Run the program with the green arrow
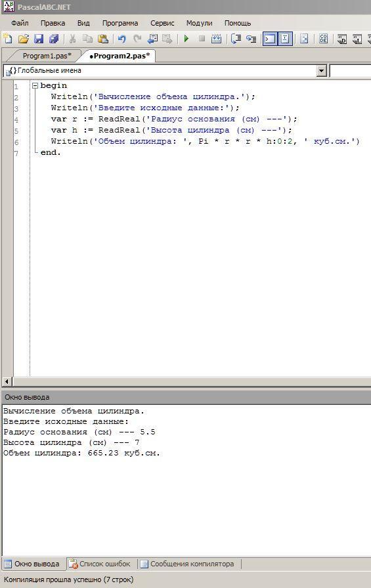This screenshot has width=371, height=588. pyautogui.click(x=186, y=39)
